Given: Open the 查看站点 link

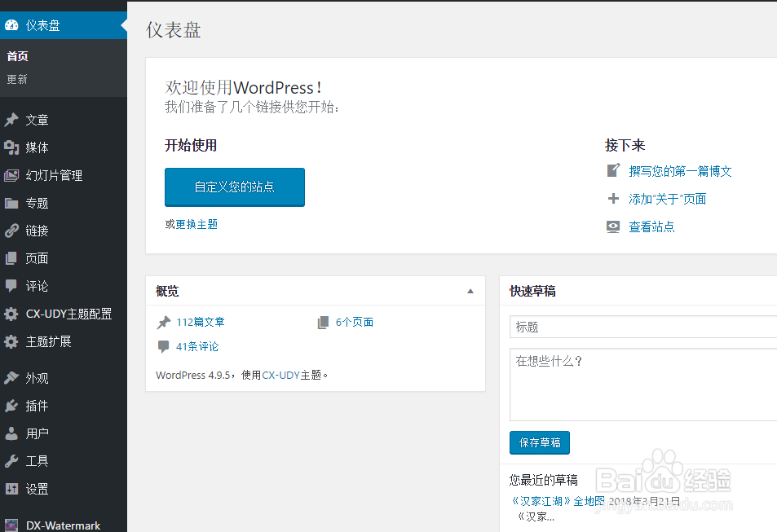Looking at the screenshot, I should pyautogui.click(x=651, y=226).
